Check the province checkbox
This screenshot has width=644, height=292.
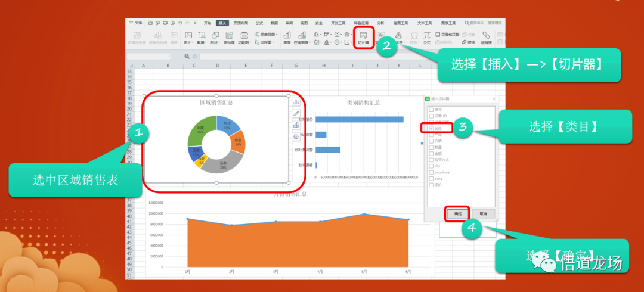(x=431, y=172)
